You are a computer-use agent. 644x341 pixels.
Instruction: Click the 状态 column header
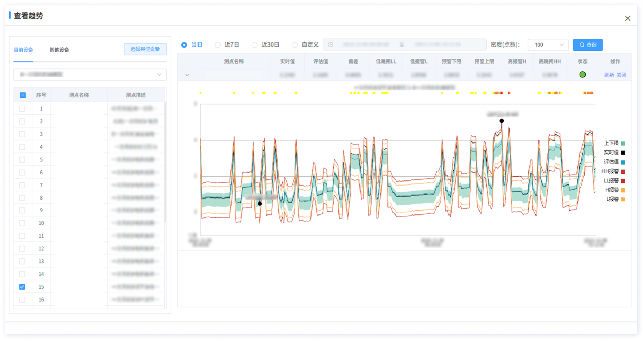582,61
